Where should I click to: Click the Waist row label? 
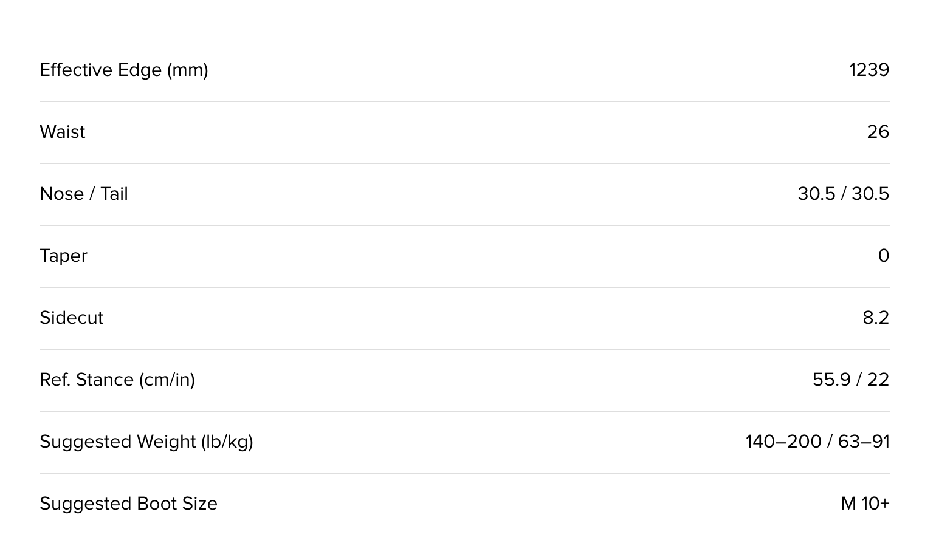tap(63, 132)
